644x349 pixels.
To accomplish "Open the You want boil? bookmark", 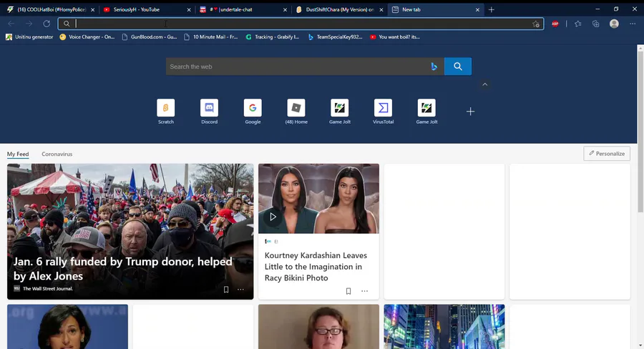I will 395,37.
